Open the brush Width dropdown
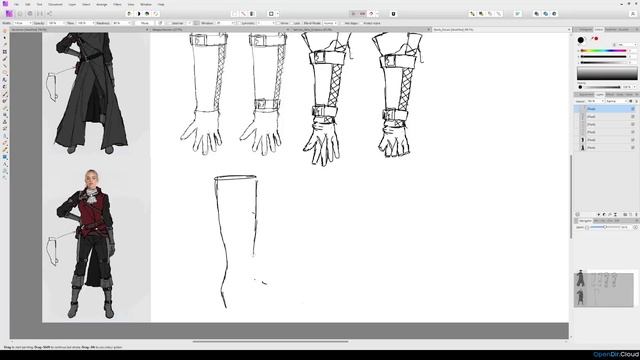Image resolution: width=640 pixels, height=360 pixels. [30, 23]
